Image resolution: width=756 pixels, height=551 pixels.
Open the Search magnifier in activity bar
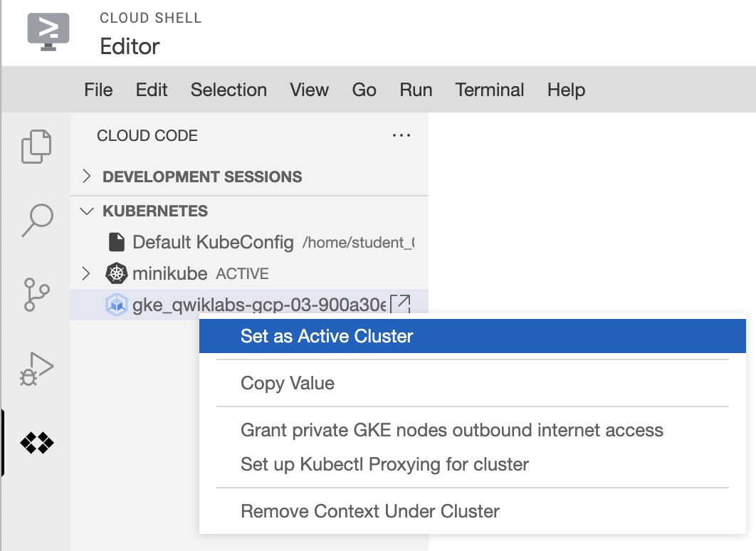(36, 220)
